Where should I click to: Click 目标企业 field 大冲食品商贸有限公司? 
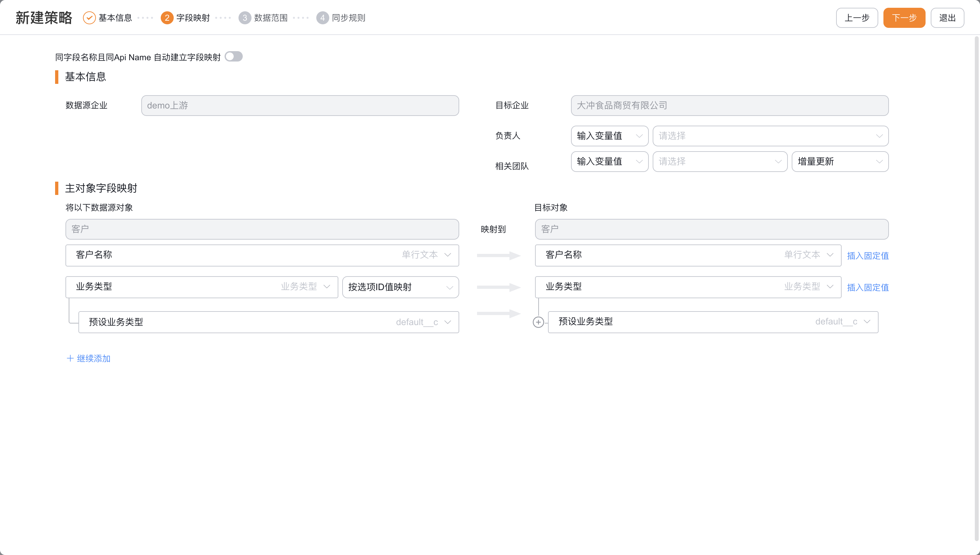click(729, 106)
